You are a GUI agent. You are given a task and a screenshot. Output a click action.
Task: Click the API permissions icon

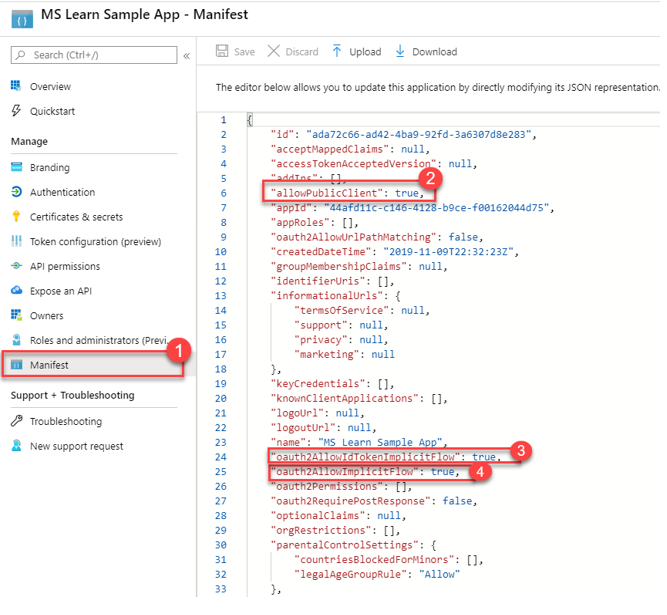[16, 266]
